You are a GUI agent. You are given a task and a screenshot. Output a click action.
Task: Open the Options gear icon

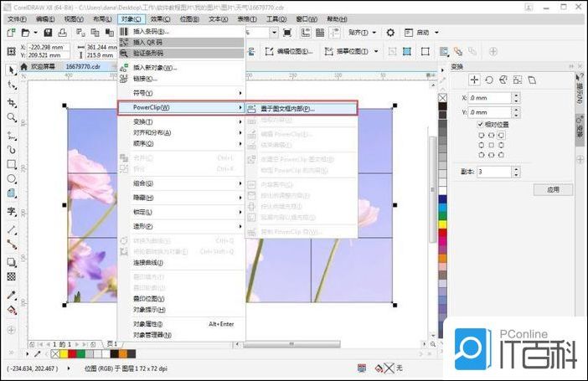[x=390, y=33]
